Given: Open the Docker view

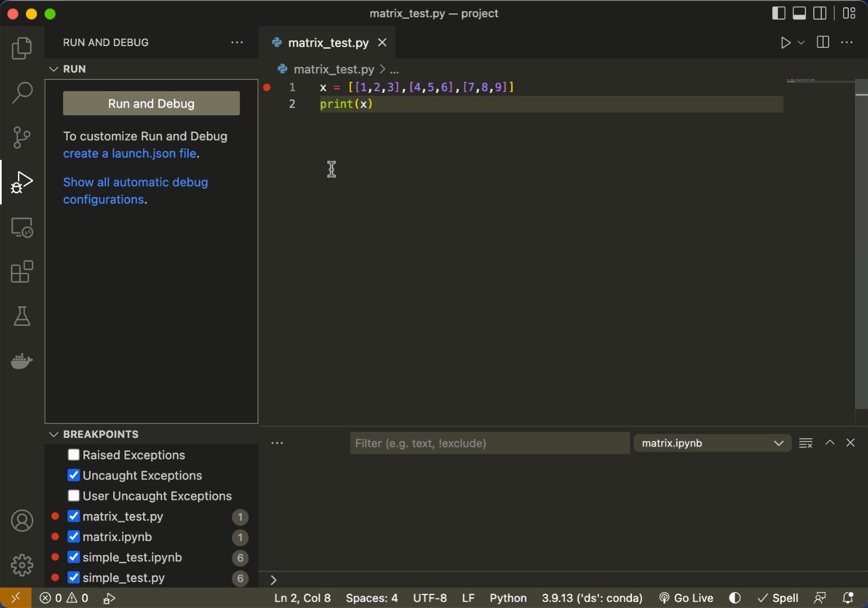Looking at the screenshot, I should coord(22,361).
